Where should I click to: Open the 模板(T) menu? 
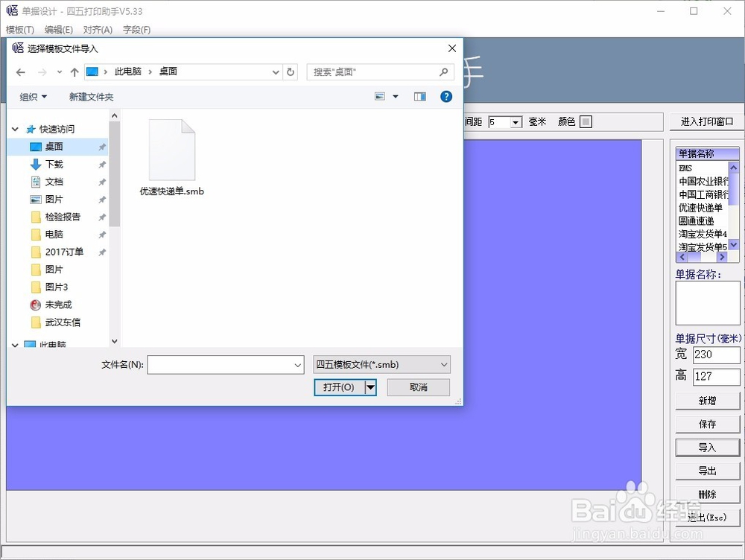[x=20, y=30]
